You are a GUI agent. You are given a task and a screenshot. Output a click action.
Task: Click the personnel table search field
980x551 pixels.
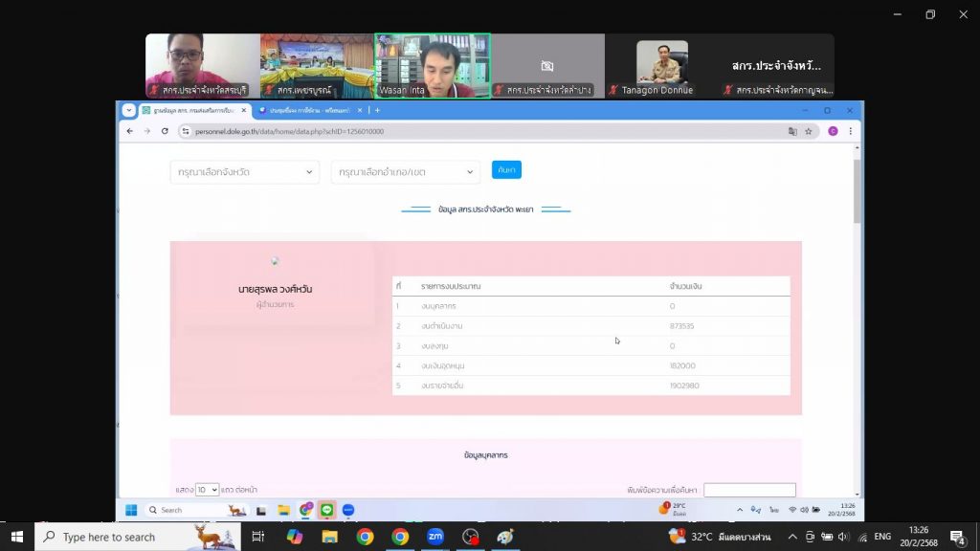[749, 490]
